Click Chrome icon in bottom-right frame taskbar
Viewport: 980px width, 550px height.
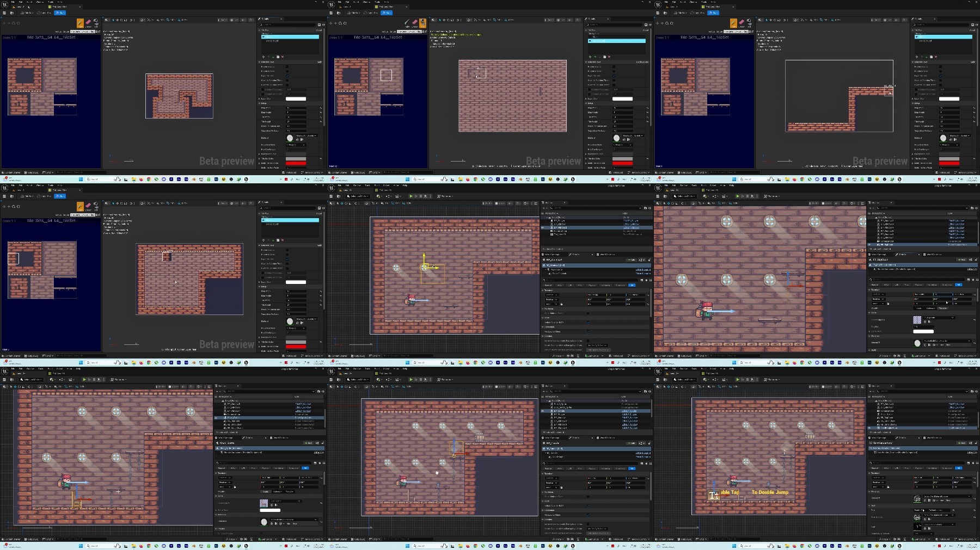pyautogui.click(x=802, y=546)
